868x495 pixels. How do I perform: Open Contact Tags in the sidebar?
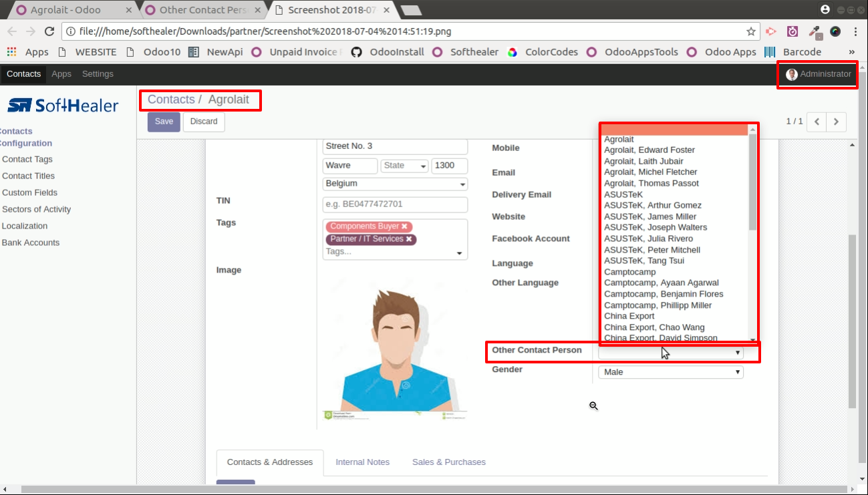point(27,159)
